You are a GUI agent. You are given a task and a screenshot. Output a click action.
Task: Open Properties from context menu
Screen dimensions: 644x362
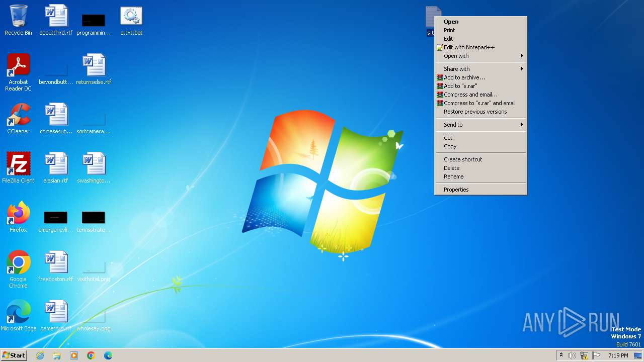(x=480, y=190)
